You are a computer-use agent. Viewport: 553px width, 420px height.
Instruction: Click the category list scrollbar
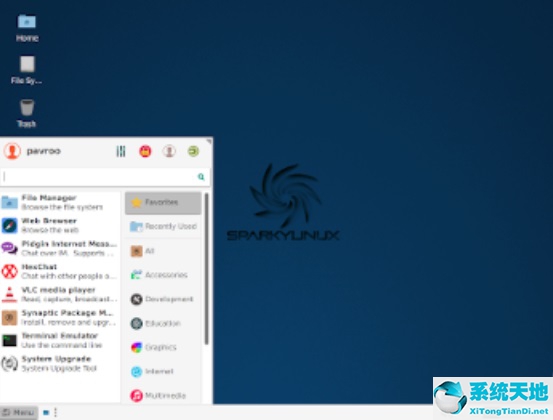(206, 269)
